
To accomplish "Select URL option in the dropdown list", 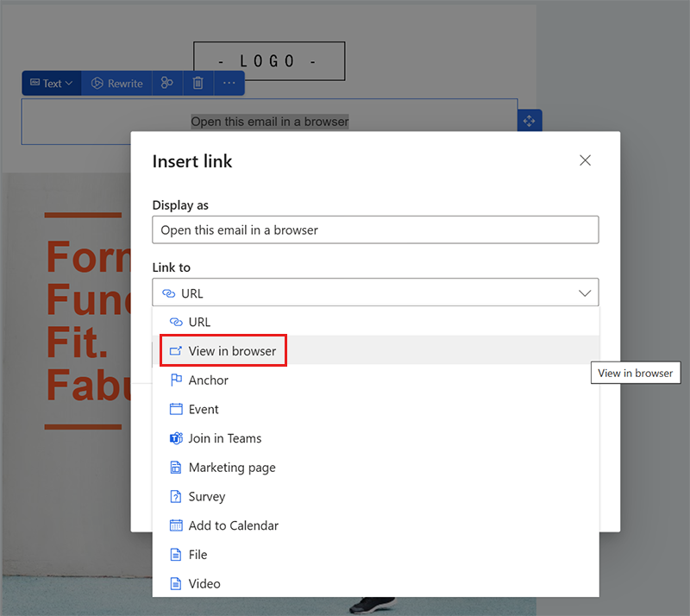I will (x=375, y=322).
